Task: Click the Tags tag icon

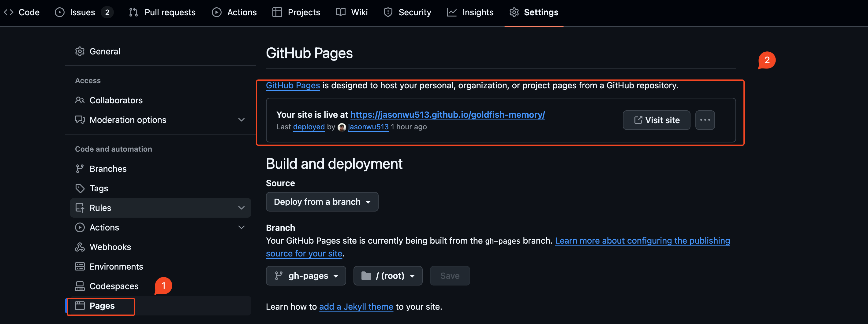Action: [80, 188]
